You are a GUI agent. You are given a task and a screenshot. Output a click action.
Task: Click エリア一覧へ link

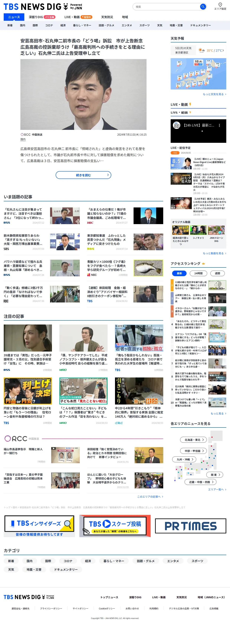point(217,490)
